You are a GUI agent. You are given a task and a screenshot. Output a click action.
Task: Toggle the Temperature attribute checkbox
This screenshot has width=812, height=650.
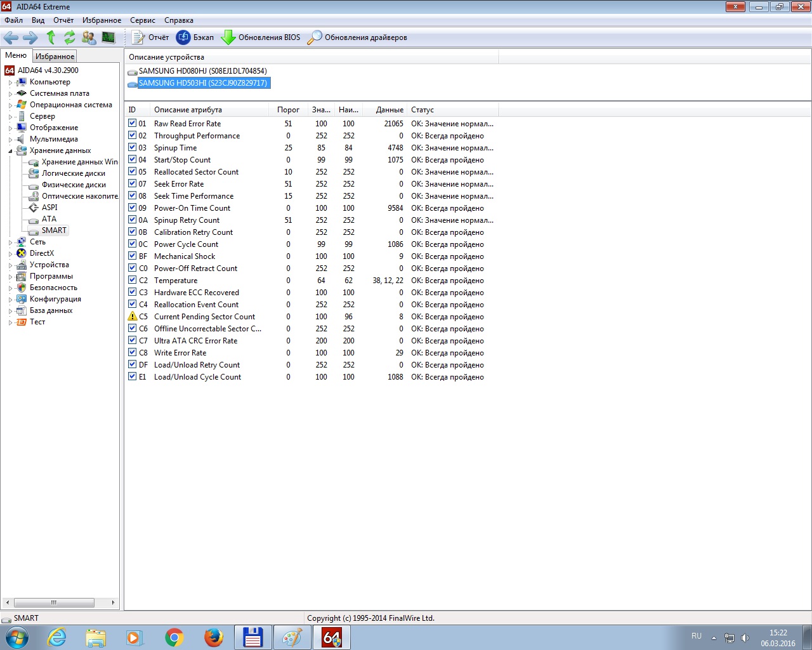coord(133,280)
